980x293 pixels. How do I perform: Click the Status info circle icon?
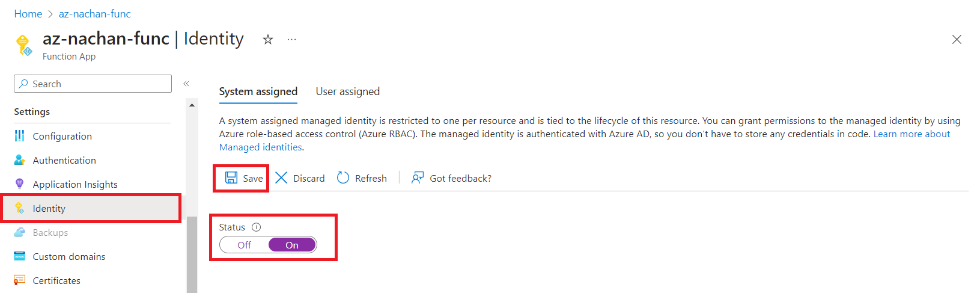coord(257,227)
